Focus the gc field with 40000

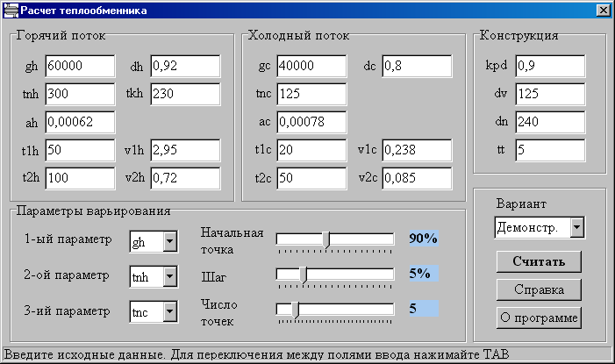311,66
